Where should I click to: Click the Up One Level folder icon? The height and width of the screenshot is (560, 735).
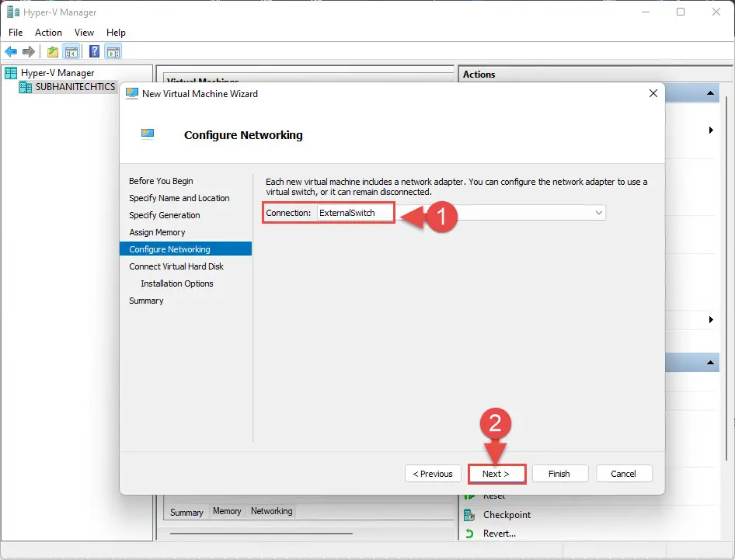pyautogui.click(x=53, y=51)
